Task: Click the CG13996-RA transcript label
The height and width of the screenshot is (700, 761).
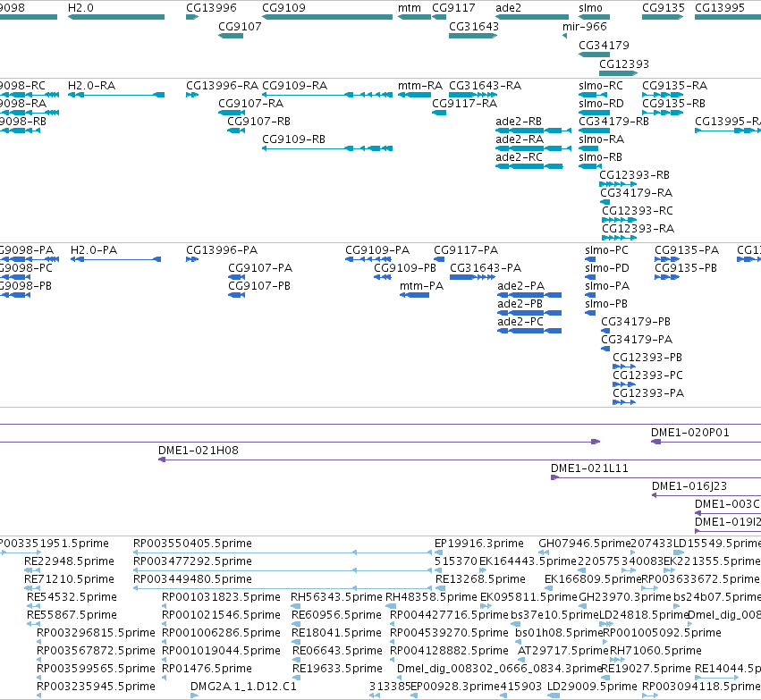Action: (223, 86)
